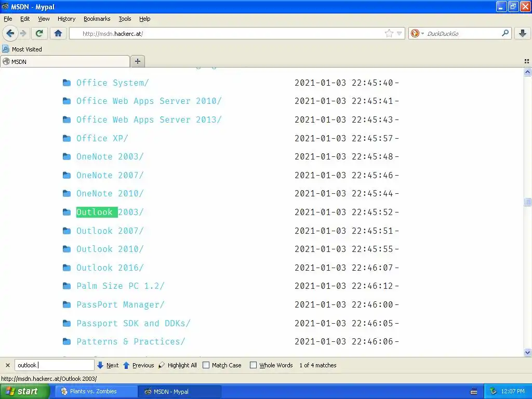This screenshot has width=532, height=399.
Task: Open the Office System/ folder link
Action: coord(112,83)
